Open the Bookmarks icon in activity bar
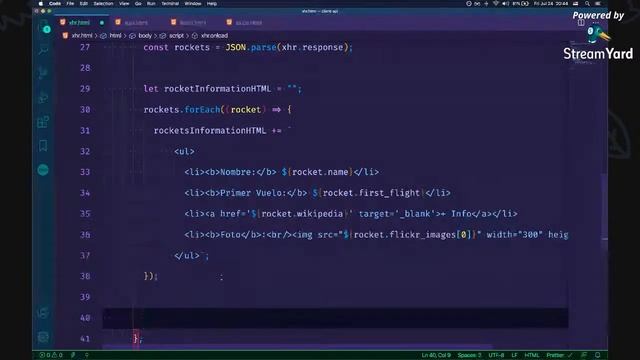This screenshot has height=360, width=640. pyautogui.click(x=43, y=146)
